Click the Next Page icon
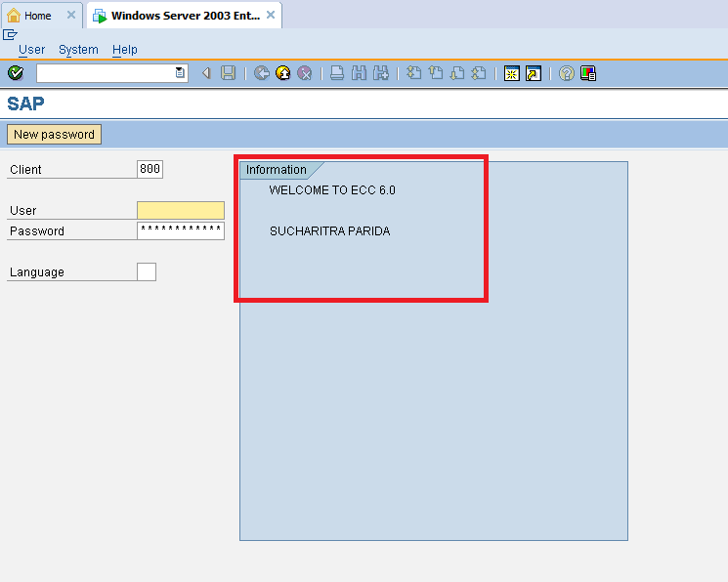Screen dimensions: 728x582 (457, 73)
